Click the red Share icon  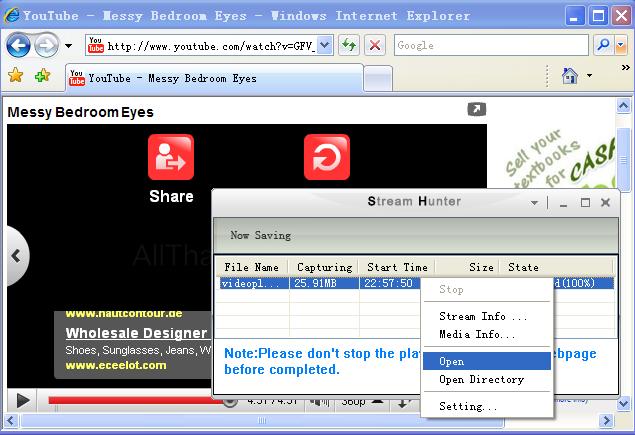171,157
